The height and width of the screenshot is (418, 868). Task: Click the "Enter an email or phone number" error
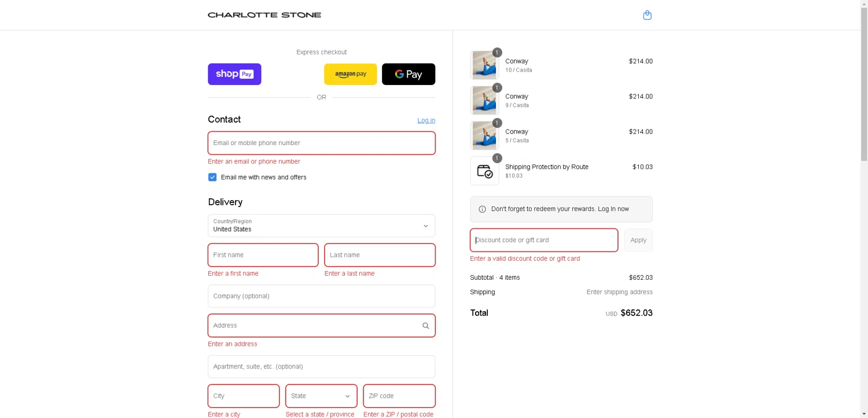254,161
